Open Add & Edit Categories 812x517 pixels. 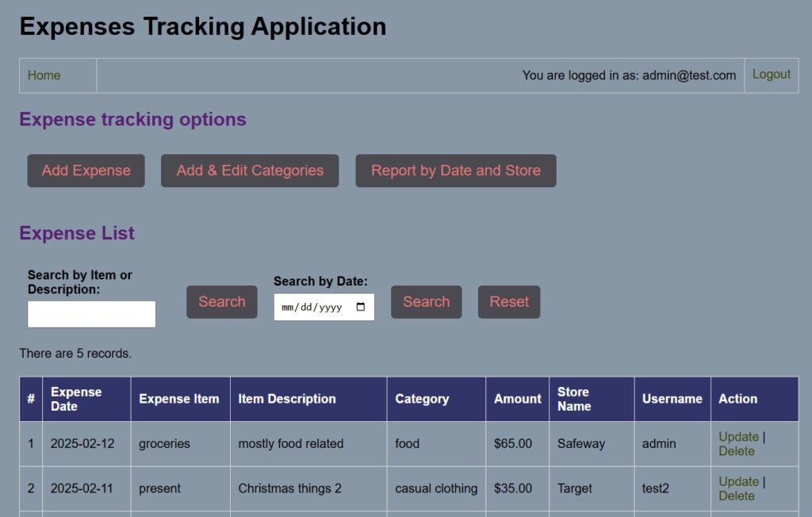249,170
